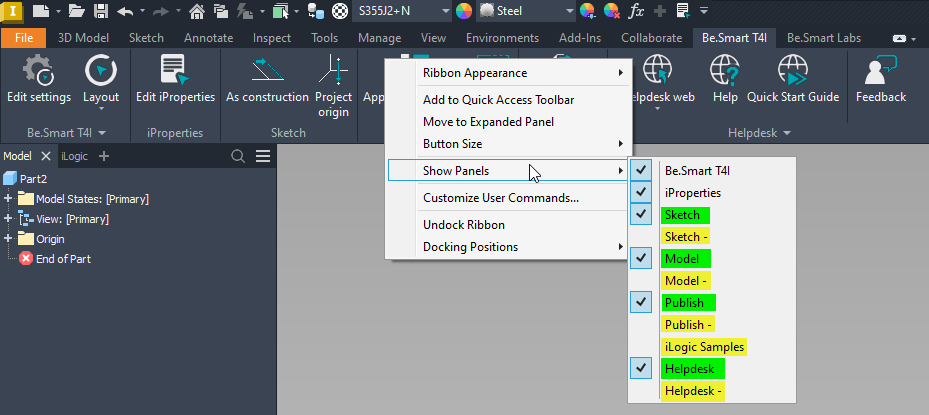This screenshot has width=929, height=415.
Task: Click the Feedback icon in ribbon
Action: (880, 72)
